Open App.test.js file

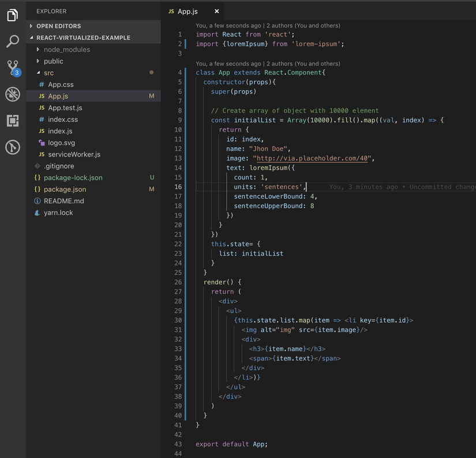[x=65, y=108]
